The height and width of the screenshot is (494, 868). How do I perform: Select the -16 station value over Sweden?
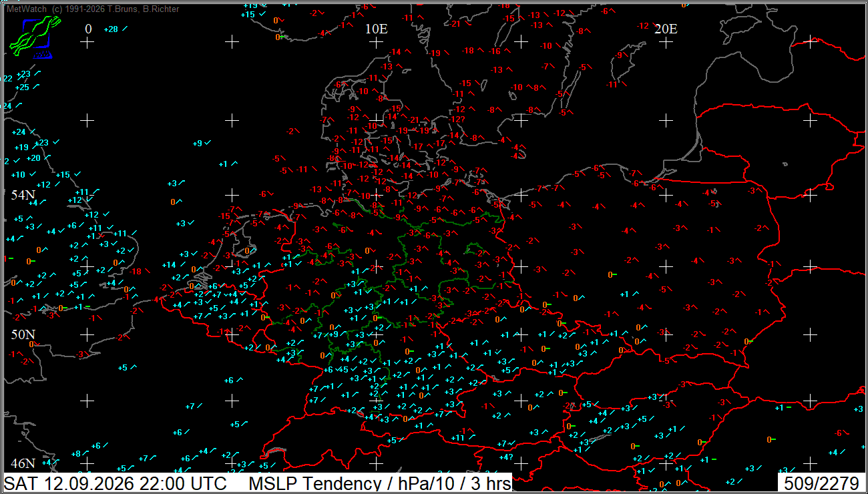click(x=495, y=51)
